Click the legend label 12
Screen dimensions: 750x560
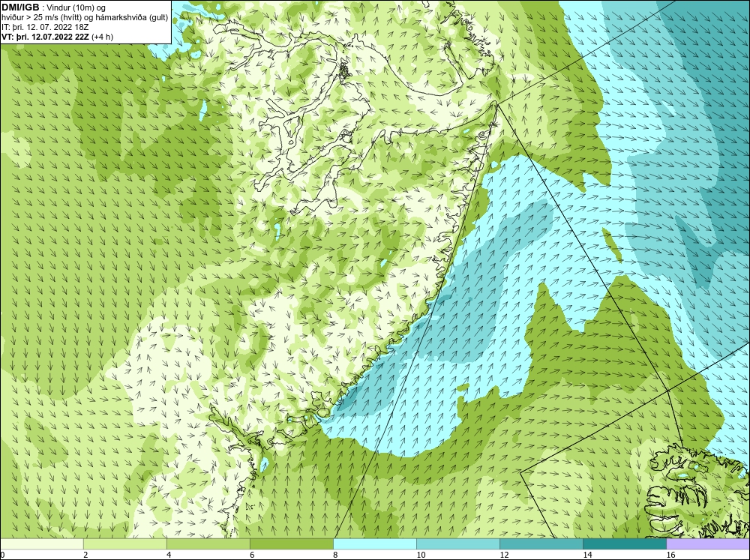(504, 555)
